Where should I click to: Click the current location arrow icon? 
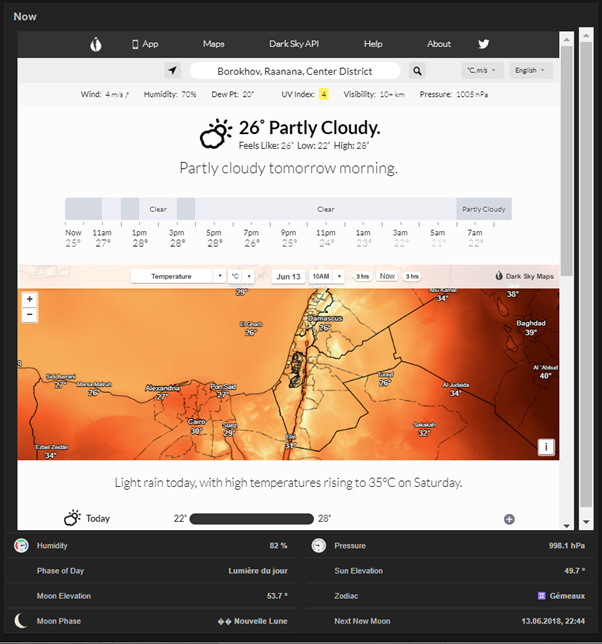172,71
